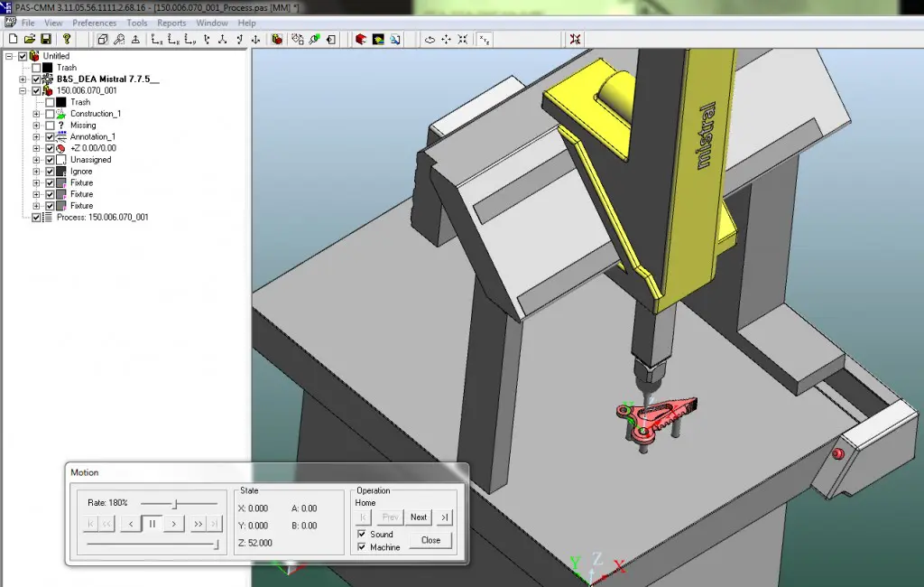Uncheck the B&S_DEA Mistral 7.7.5 checkbox

36,79
